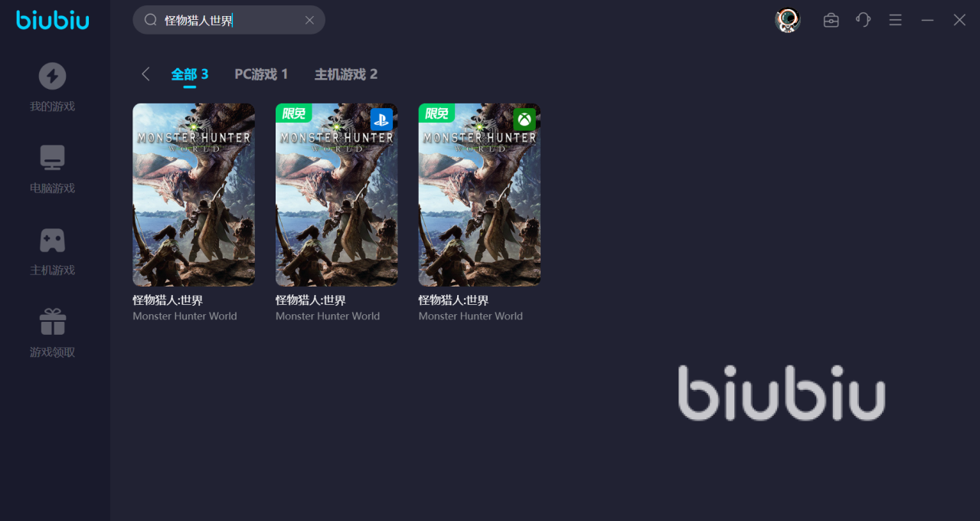This screenshot has height=521, width=980.
Task: Click into the search input field
Action: (229, 20)
